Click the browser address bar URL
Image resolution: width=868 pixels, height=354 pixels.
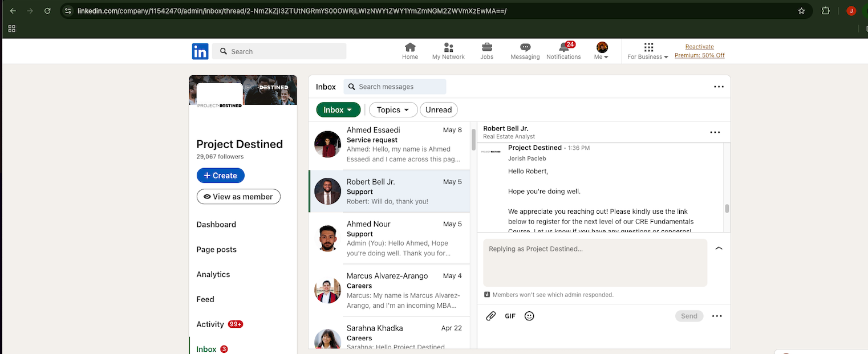pos(291,11)
